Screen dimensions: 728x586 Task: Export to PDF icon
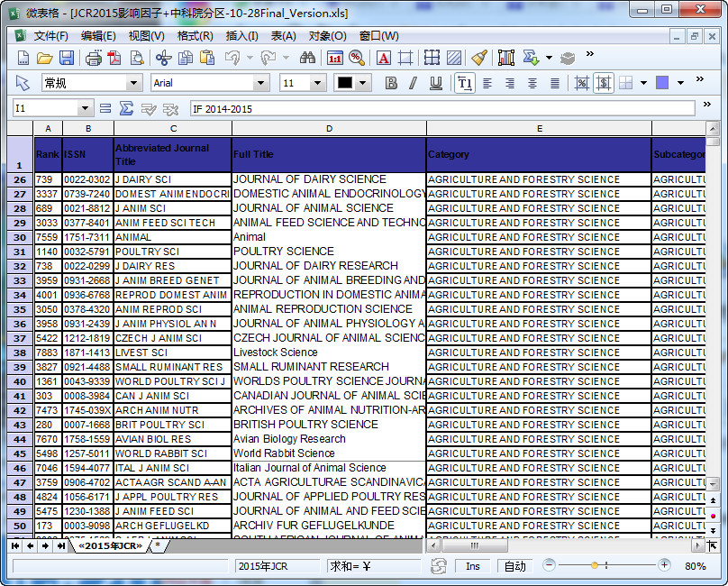click(114, 58)
